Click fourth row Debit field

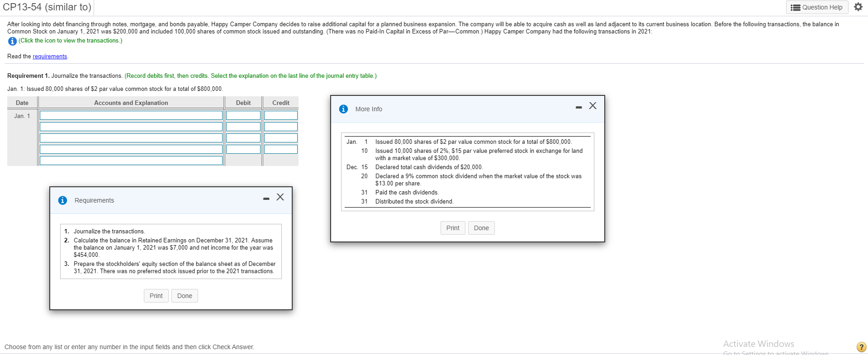(243, 149)
